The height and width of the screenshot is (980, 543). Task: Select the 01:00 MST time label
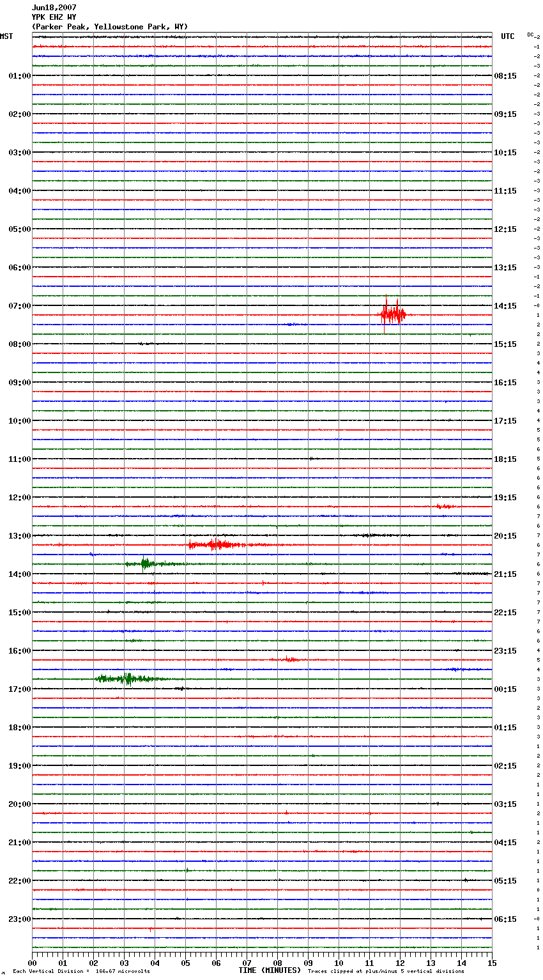(x=20, y=76)
